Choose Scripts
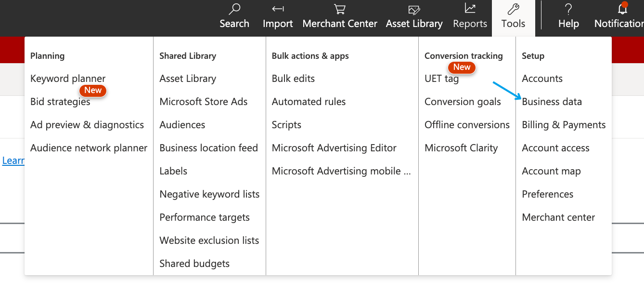Image resolution: width=644 pixels, height=293 pixels. pyautogui.click(x=286, y=125)
